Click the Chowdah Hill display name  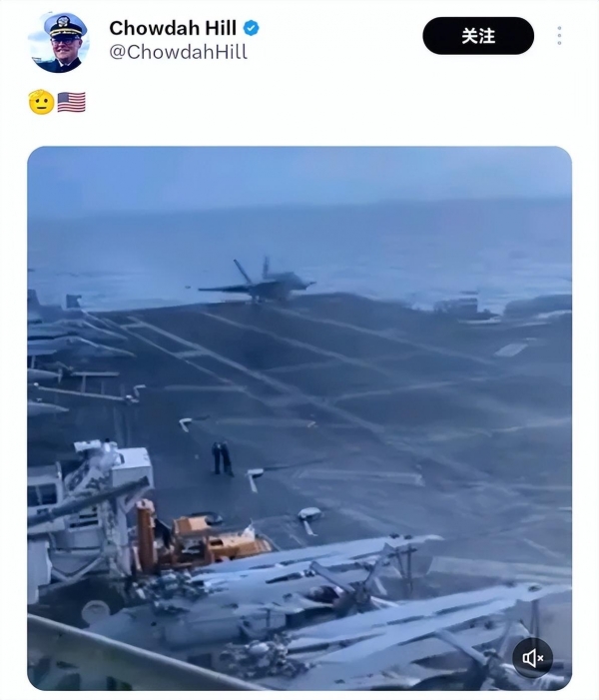coord(173,28)
